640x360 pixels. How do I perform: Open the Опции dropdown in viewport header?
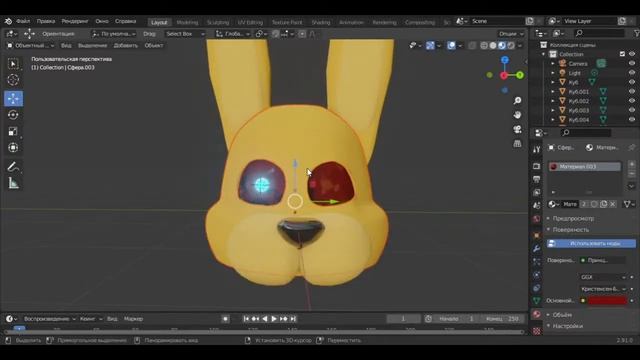point(511,34)
